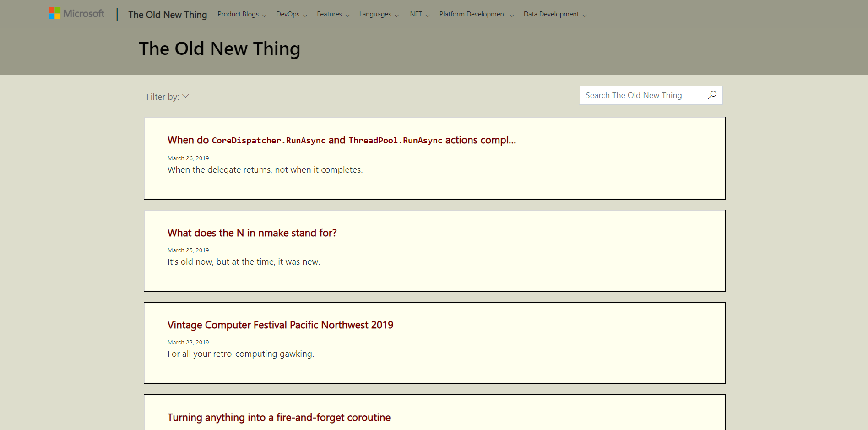Open the Data Development menu
868x430 pixels.
click(555, 14)
